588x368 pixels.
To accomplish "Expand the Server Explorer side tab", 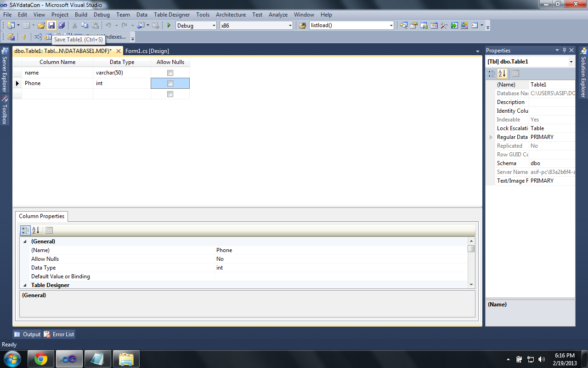I will click(5, 70).
